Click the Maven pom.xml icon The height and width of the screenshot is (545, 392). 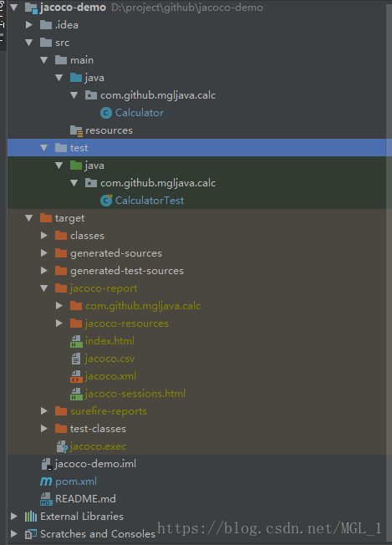(46, 481)
